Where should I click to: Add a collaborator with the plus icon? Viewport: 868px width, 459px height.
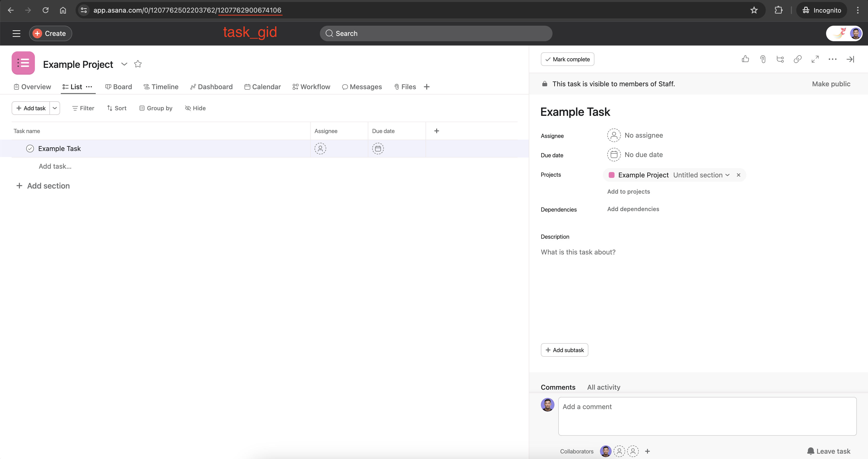648,451
